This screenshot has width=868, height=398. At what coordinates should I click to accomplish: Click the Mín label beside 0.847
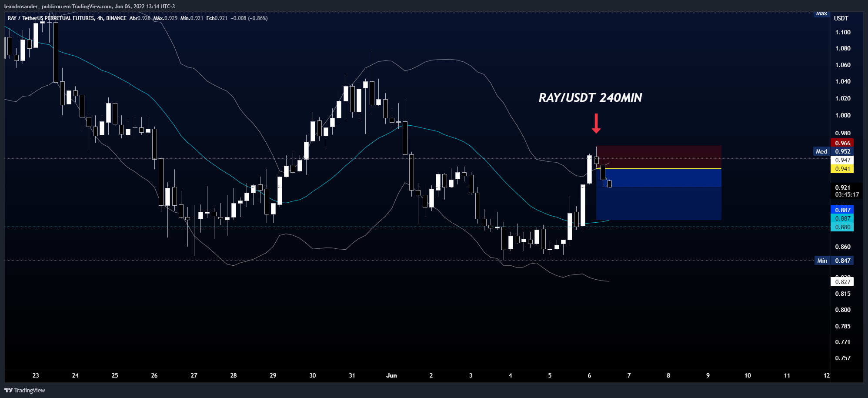822,261
